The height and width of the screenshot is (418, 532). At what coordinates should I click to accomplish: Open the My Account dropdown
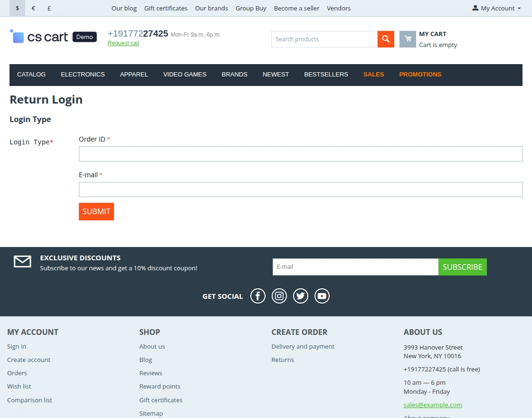point(496,8)
